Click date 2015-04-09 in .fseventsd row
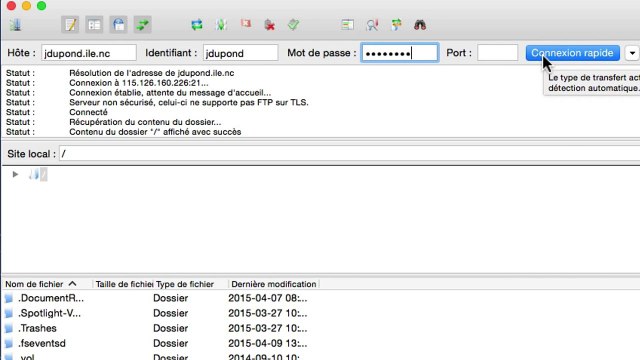 pyautogui.click(x=268, y=343)
